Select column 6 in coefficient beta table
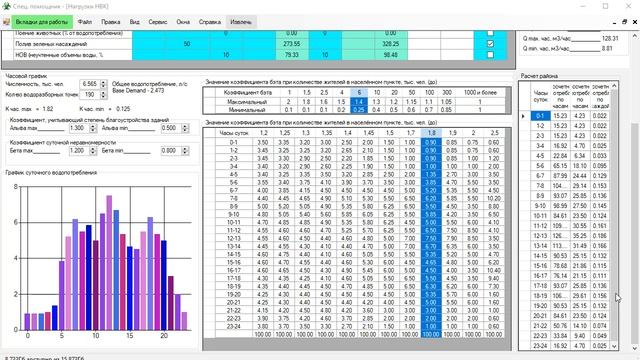Image resolution: width=640 pixels, height=360 pixels. tap(359, 93)
